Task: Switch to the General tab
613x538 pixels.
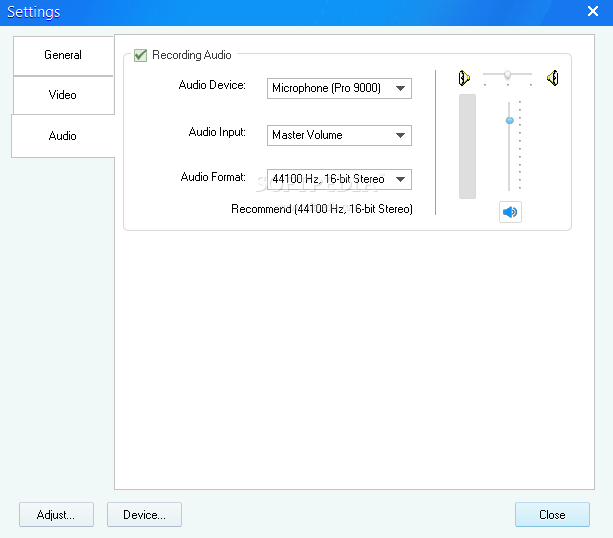Action: [63, 55]
